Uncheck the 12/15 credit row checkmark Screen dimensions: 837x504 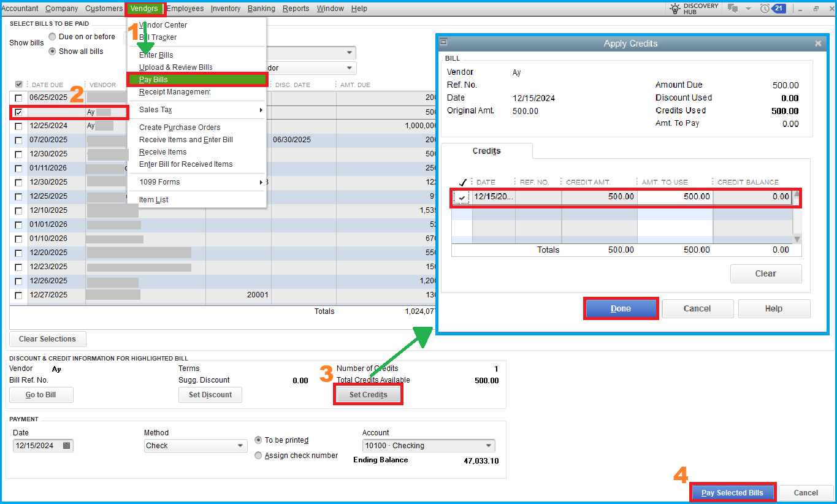click(x=462, y=197)
